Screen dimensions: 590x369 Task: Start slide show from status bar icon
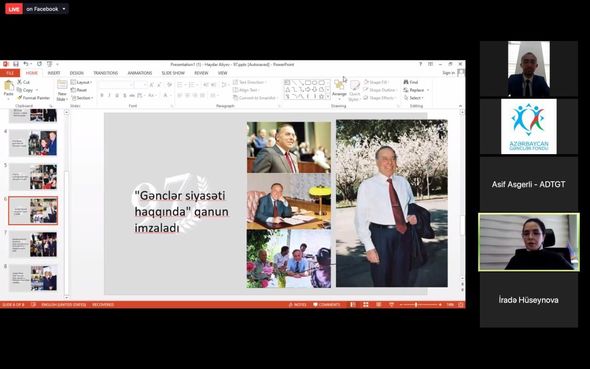(x=391, y=305)
